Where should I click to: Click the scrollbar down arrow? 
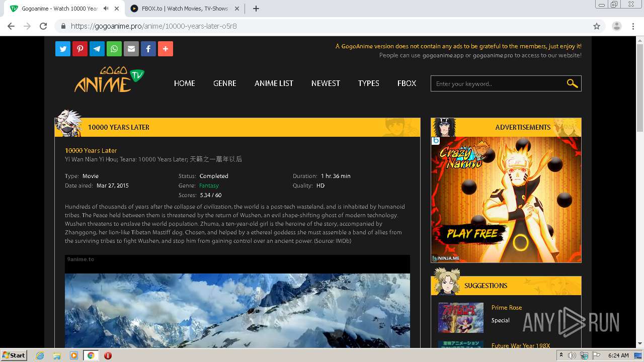[640, 344]
